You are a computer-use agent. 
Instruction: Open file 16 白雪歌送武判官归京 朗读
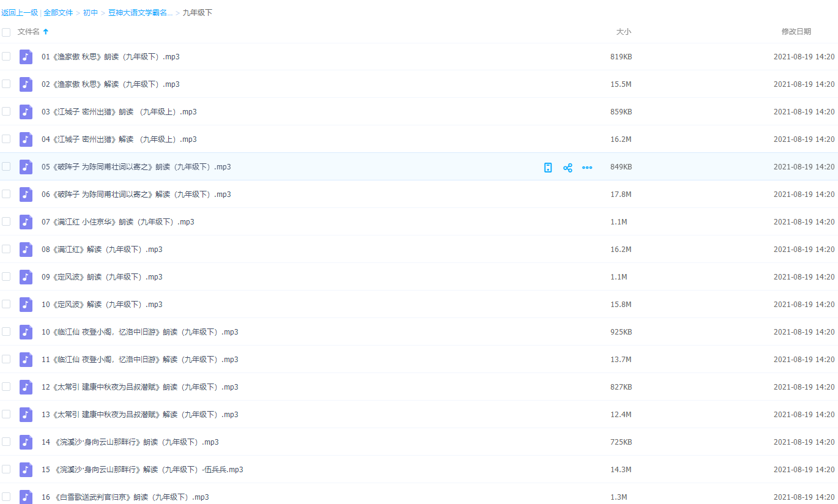pos(125,497)
